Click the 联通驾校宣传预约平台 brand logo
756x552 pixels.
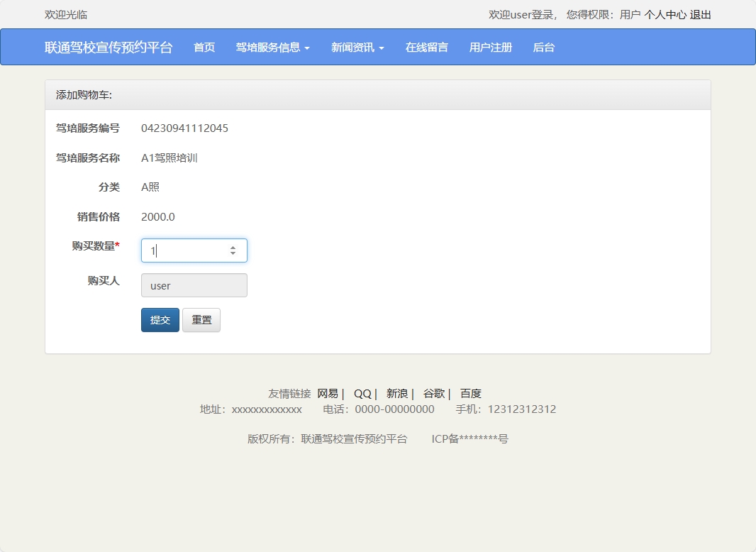[x=108, y=47]
